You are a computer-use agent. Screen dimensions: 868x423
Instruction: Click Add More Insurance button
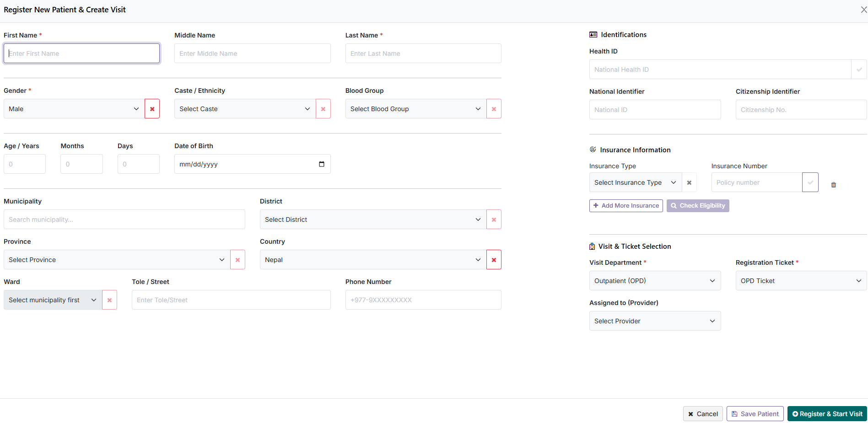(626, 206)
